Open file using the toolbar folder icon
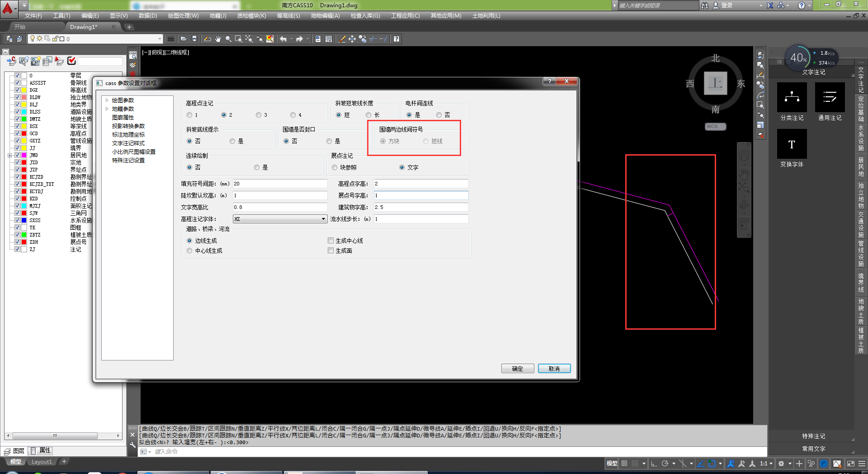 coord(184,39)
